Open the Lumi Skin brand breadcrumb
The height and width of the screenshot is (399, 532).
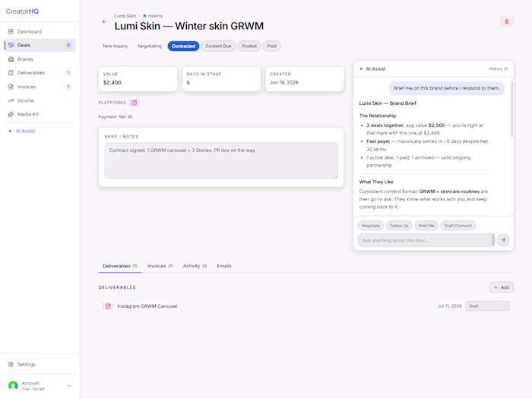pyautogui.click(x=125, y=16)
